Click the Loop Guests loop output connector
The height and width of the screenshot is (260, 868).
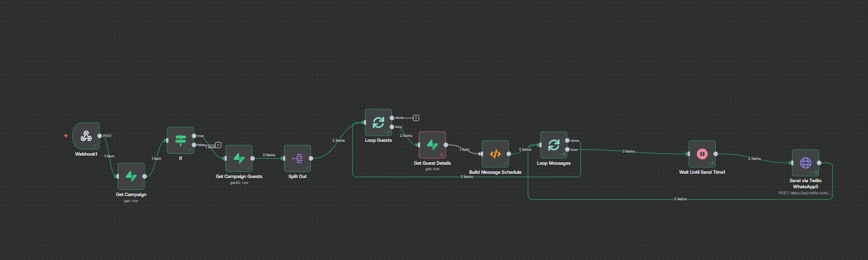(x=393, y=127)
